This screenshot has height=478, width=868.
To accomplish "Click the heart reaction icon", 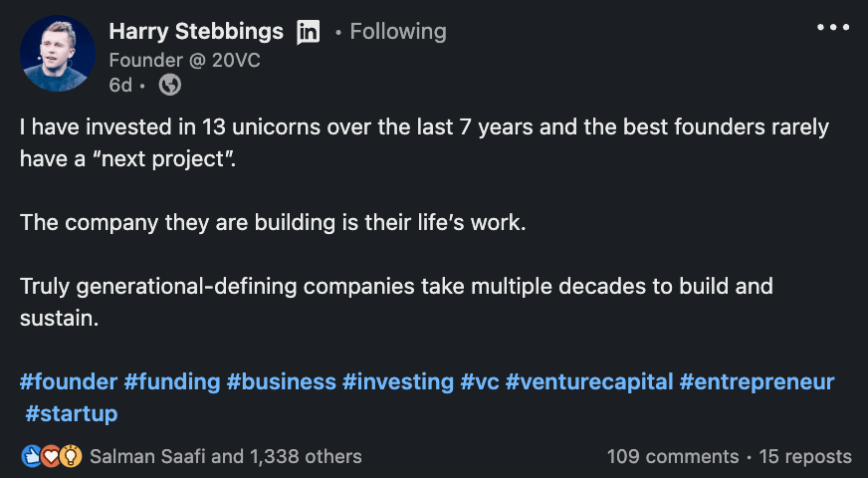I will pyautogui.click(x=50, y=457).
